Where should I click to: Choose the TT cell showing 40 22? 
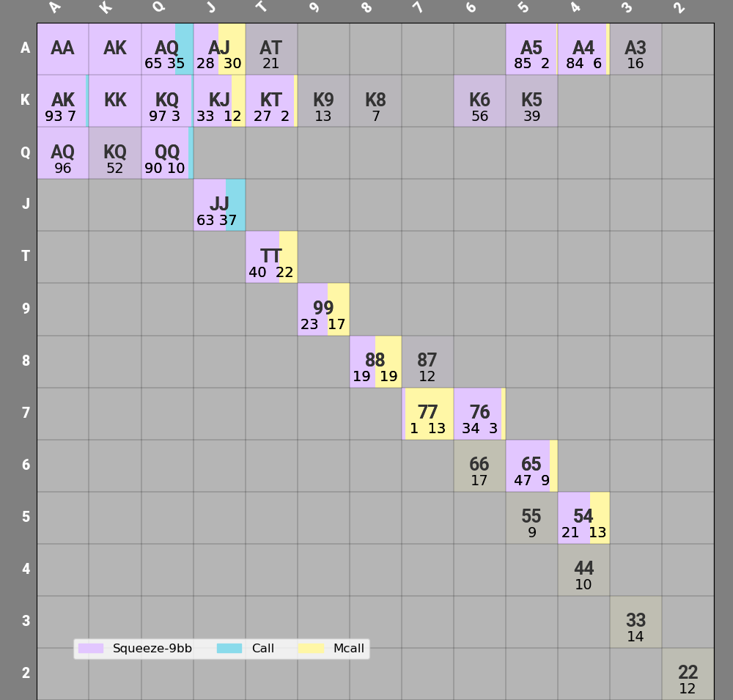click(x=271, y=257)
